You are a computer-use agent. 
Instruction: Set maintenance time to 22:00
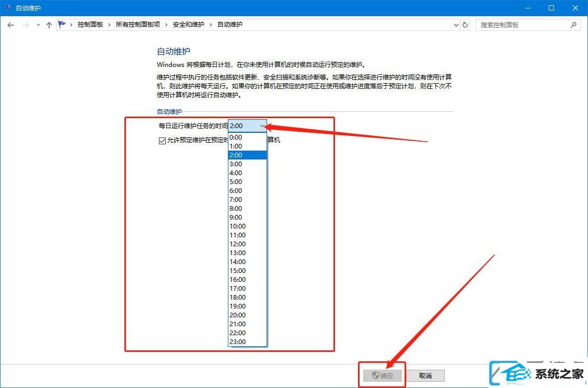point(248,333)
